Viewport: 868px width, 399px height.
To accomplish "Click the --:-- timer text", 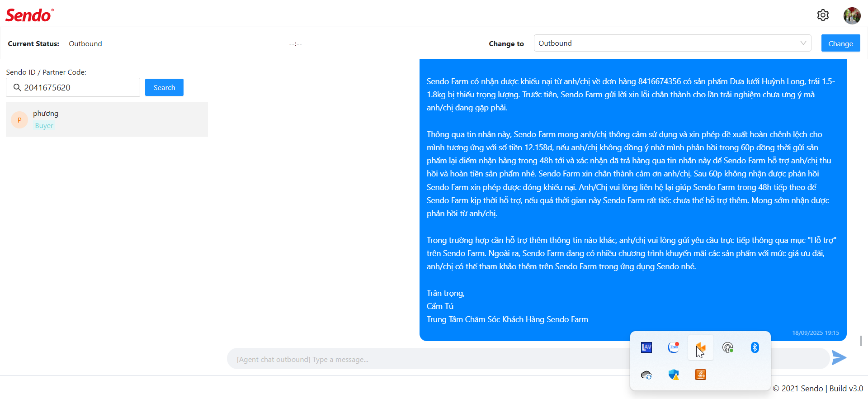I will tap(296, 43).
